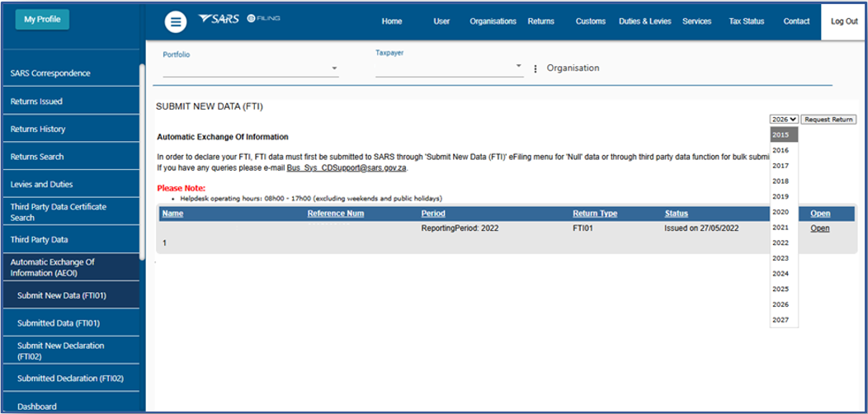Click the sidebar vertical scrollbar
Viewport: 868px width, 414px height.
[x=142, y=165]
